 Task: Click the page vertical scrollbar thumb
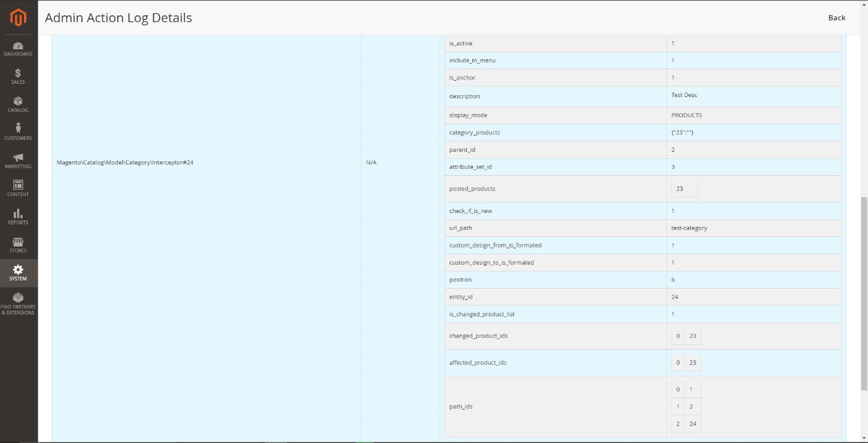864,293
